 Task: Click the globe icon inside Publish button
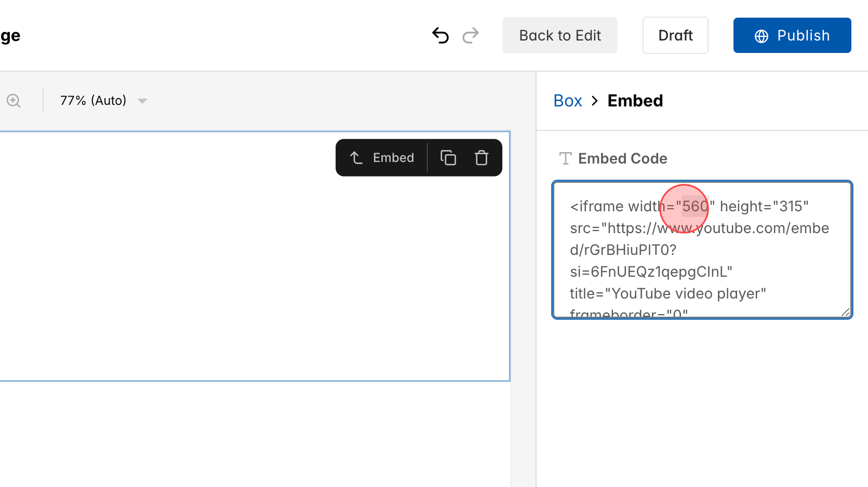tap(760, 35)
